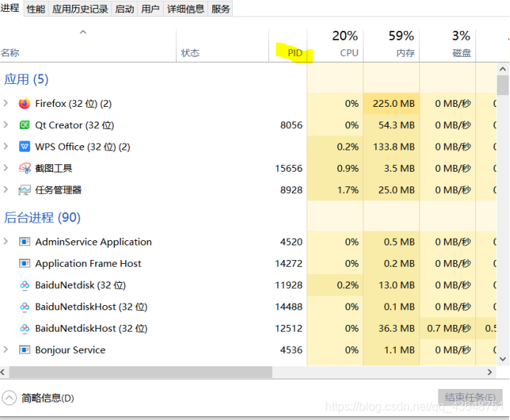Click the 结束任务 button
510x420 pixels.
470,397
